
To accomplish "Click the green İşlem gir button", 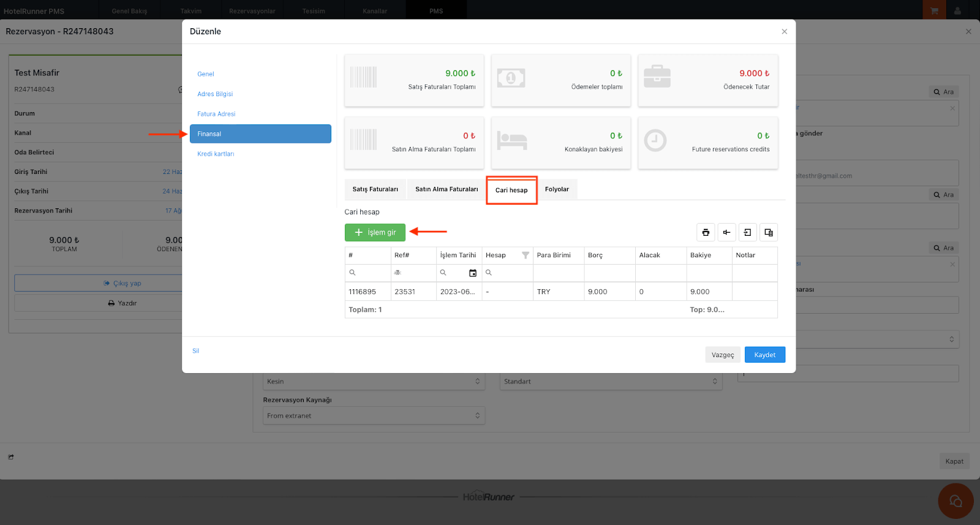I will (375, 233).
